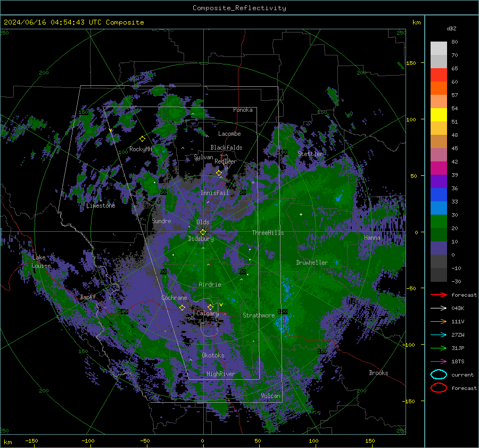This screenshot has height=448, width=479.
Task: Select the blue 33–36 dBZ swatch
Action: click(439, 195)
